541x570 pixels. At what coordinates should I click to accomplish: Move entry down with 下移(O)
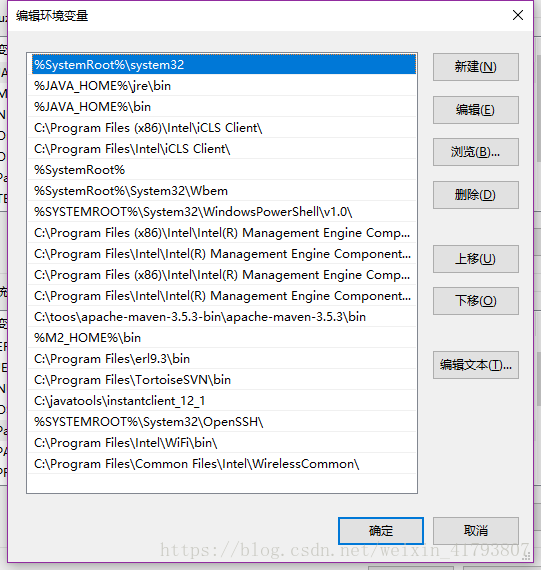tap(476, 301)
